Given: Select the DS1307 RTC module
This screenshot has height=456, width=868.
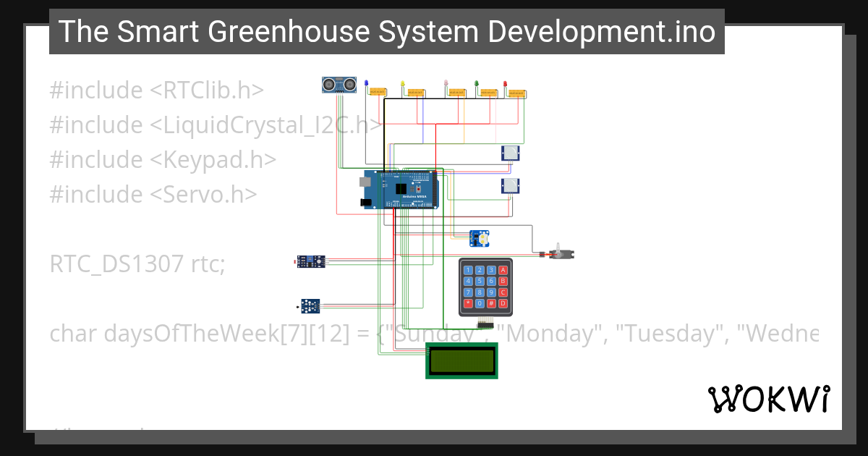Looking at the screenshot, I should point(310,306).
